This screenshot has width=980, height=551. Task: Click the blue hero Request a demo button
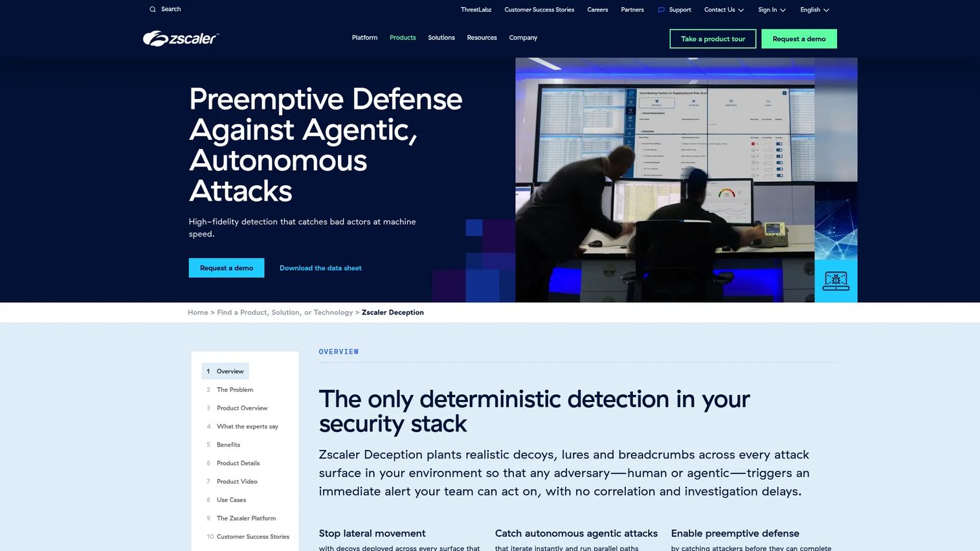pyautogui.click(x=227, y=268)
